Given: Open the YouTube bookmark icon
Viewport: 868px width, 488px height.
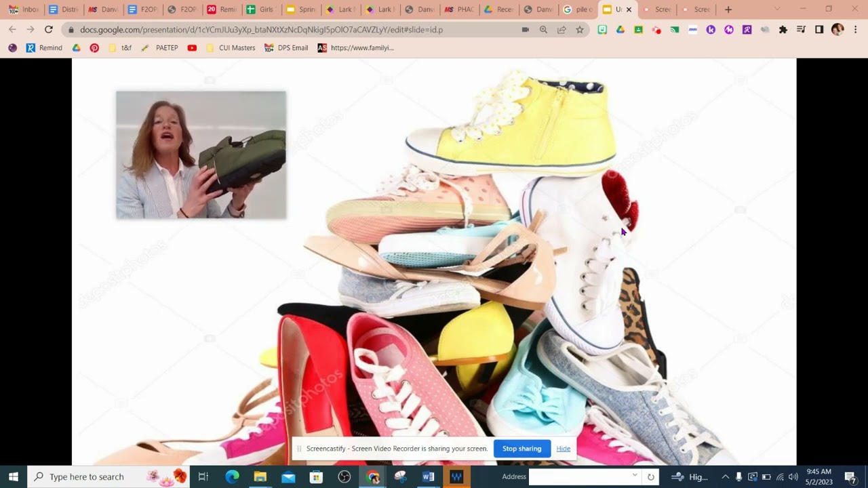Looking at the screenshot, I should tap(192, 48).
